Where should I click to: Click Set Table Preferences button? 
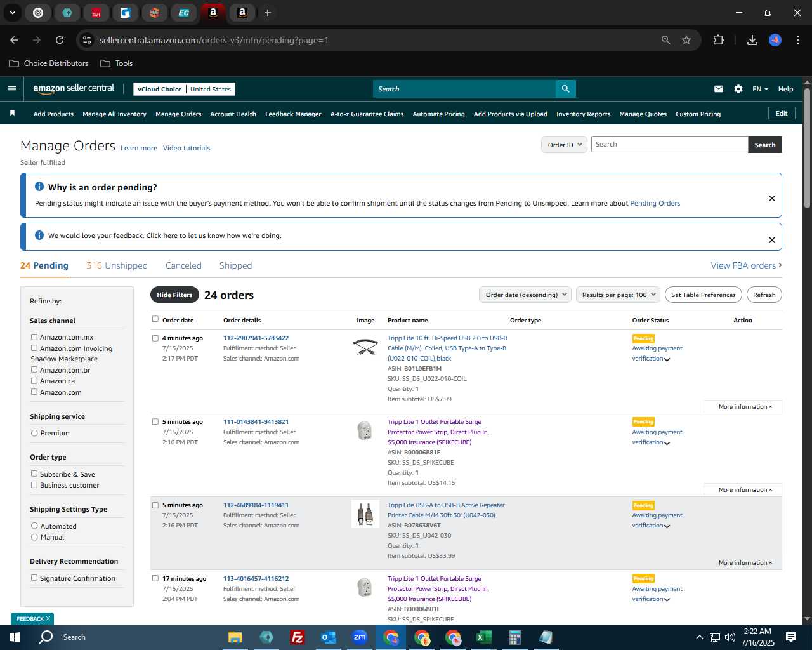pyautogui.click(x=703, y=295)
